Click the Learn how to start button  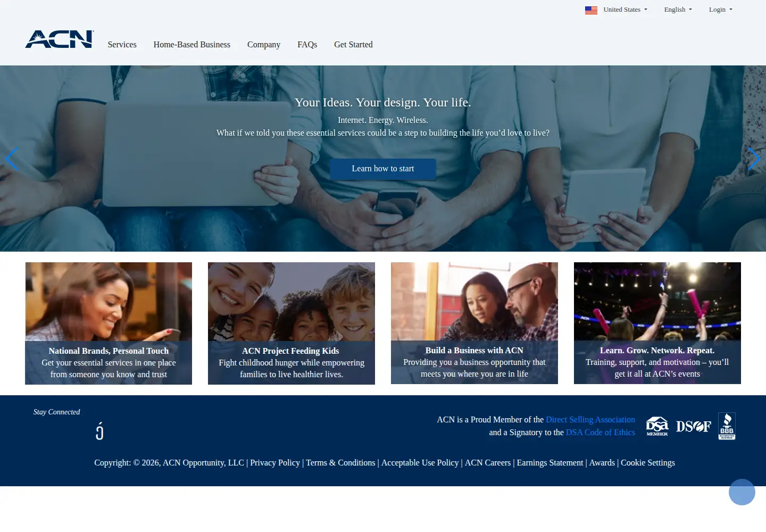click(x=383, y=169)
